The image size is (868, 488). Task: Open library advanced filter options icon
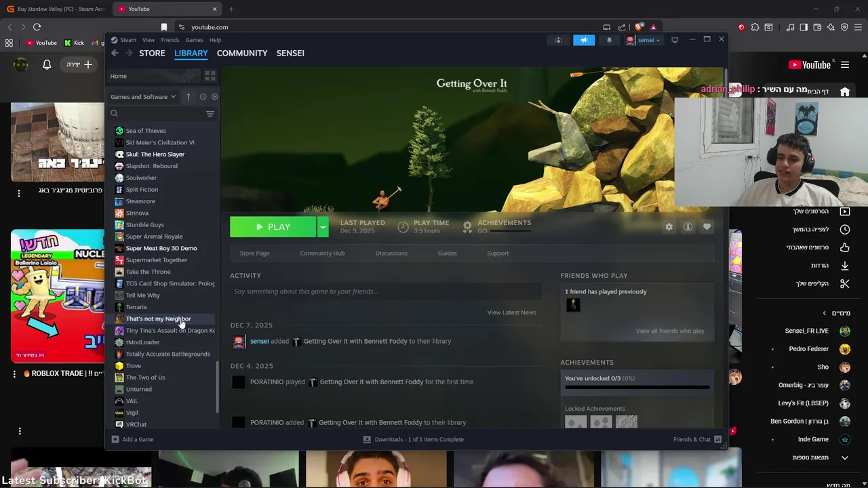pos(210,114)
